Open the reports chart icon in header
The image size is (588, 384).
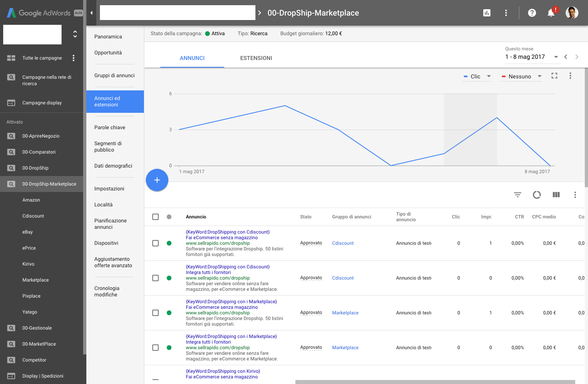tap(487, 13)
